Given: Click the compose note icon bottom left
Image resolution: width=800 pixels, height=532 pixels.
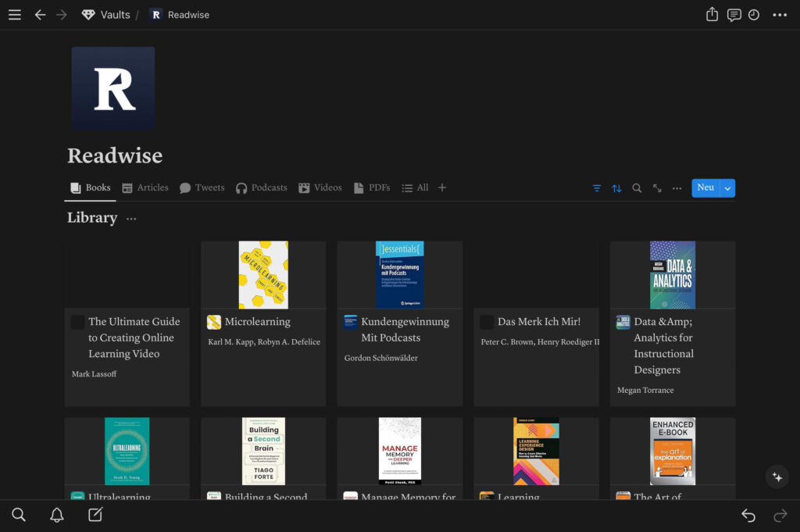Looking at the screenshot, I should tap(94, 515).
